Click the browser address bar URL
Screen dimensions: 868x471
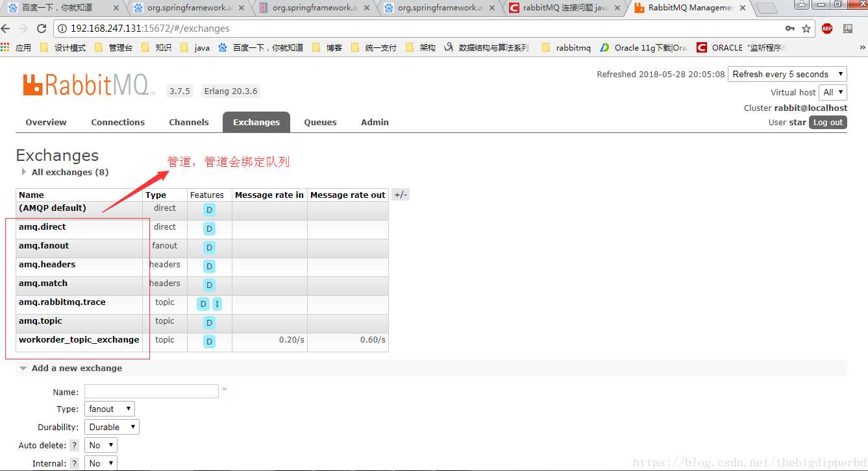coord(150,29)
